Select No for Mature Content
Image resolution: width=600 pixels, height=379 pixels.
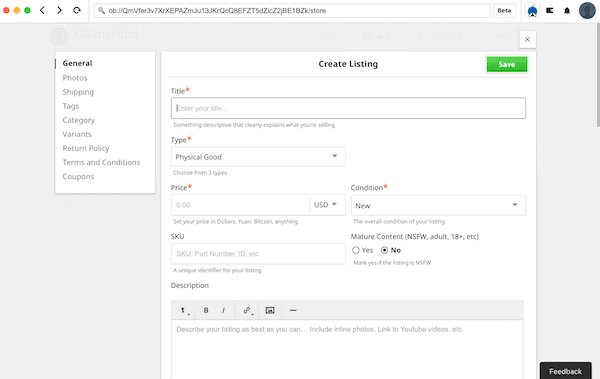(385, 250)
